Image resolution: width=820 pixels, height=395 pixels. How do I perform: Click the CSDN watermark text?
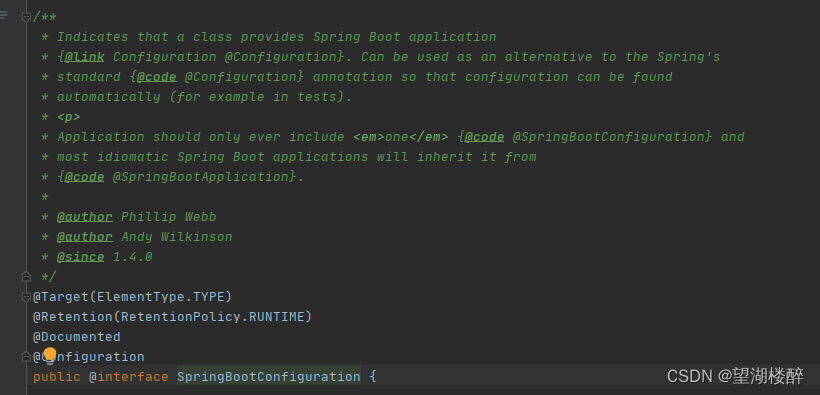click(735, 375)
